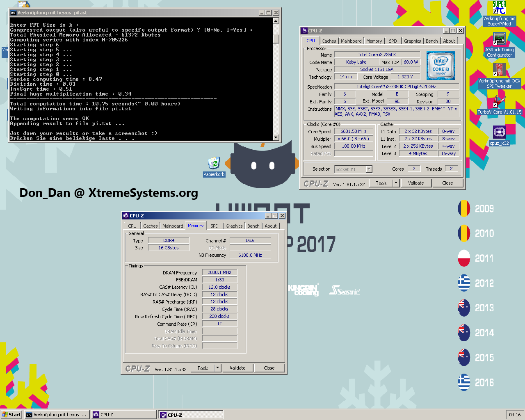Click Close button in lower CPU-Z window
Viewport: 525px width, 420px height.
point(269,368)
